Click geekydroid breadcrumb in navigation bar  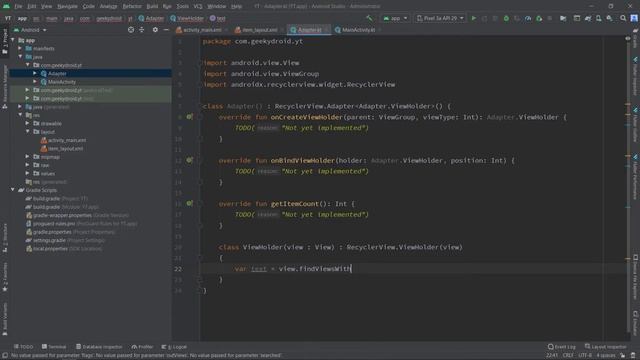tap(109, 18)
